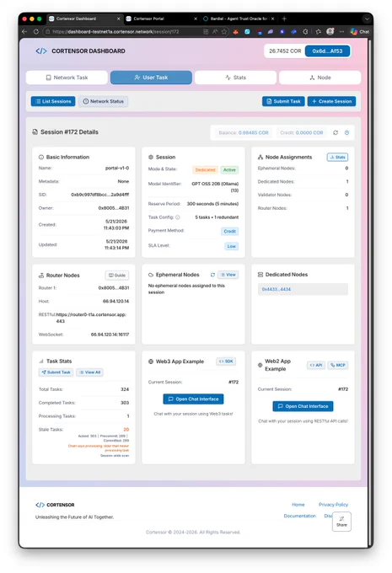Image resolution: width=392 pixels, height=573 pixels.
Task: Click the List Sessions button
Action: point(53,101)
